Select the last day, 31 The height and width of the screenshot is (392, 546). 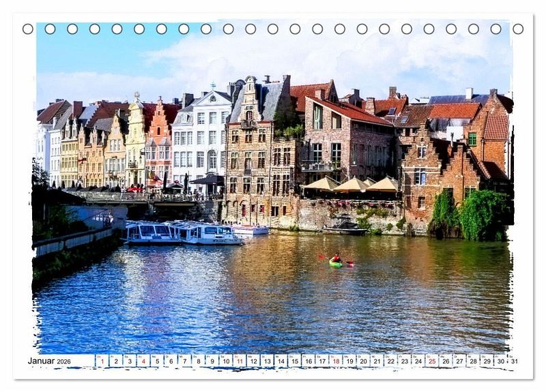(513, 361)
